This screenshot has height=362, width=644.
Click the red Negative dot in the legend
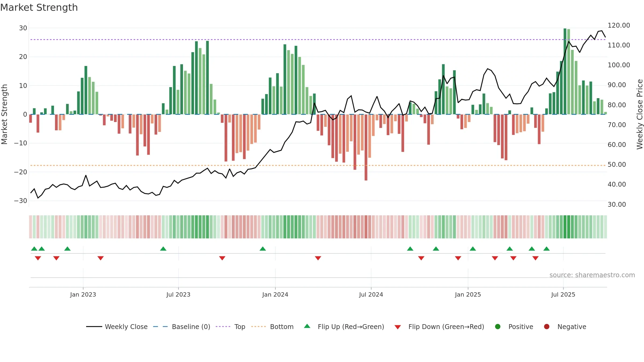pos(547,327)
